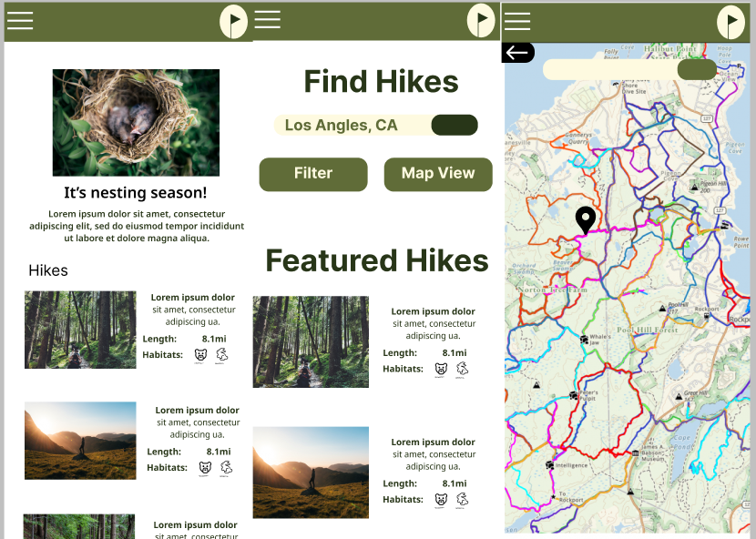Click the "Hikes" section label
The height and width of the screenshot is (539, 756).
(x=48, y=270)
